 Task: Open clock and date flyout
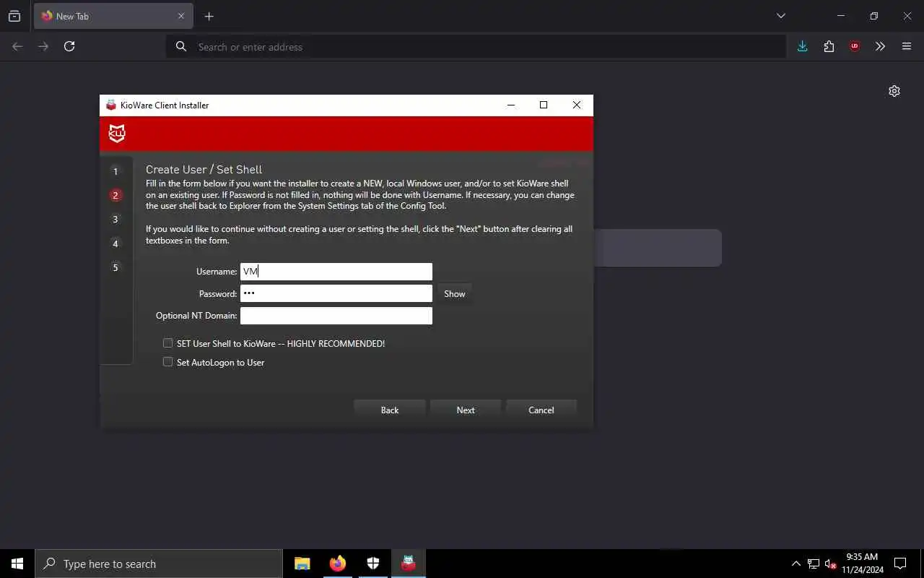pyautogui.click(x=863, y=564)
